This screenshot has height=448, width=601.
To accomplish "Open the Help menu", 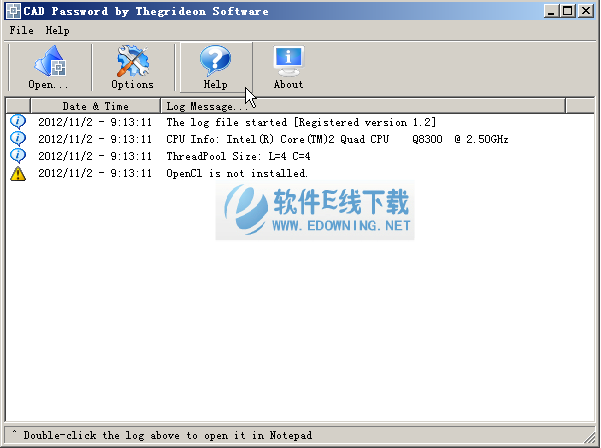I will [57, 30].
